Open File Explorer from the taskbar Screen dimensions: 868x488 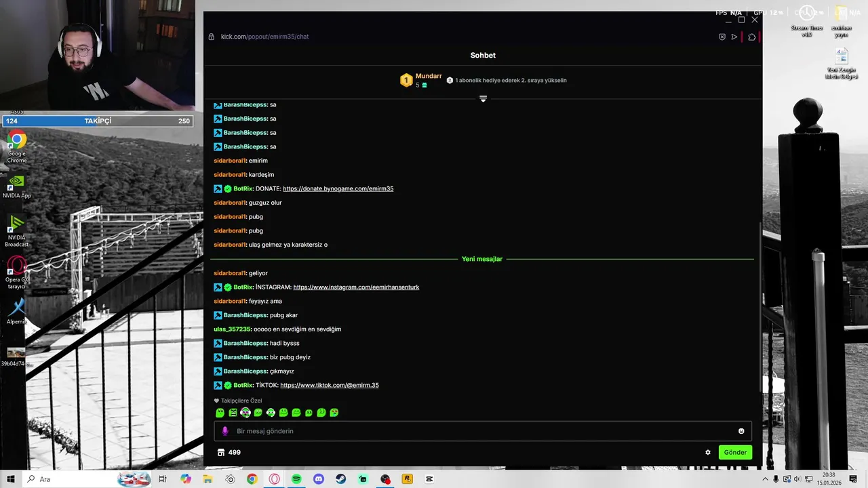point(208,479)
